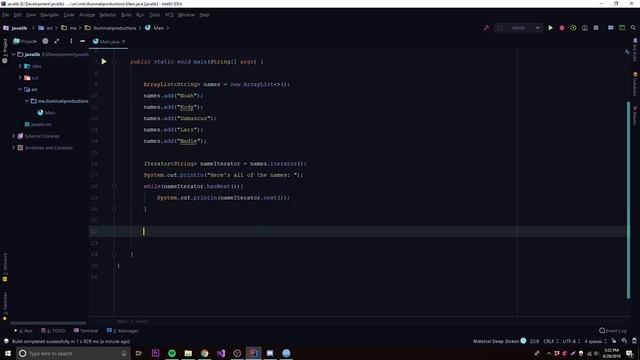Viewport: 640px width, 360px height.
Task: Open the Structure tool window stripe button
Action: [5, 268]
